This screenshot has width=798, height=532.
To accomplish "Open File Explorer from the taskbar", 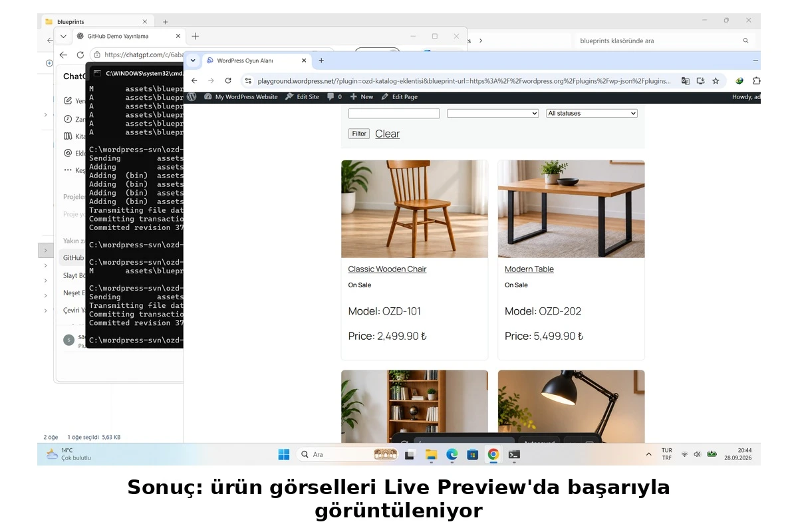I will [431, 455].
